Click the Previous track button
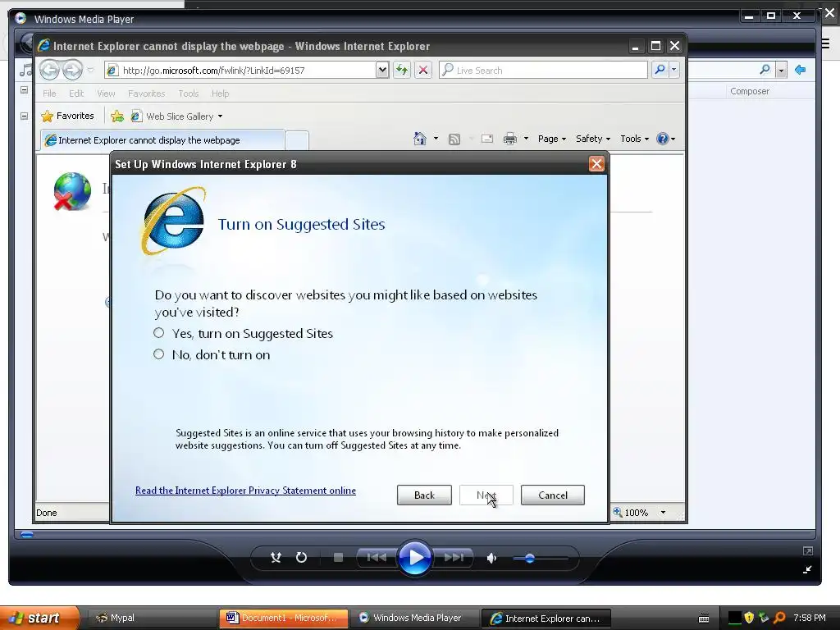This screenshot has width=840, height=630. coord(377,558)
